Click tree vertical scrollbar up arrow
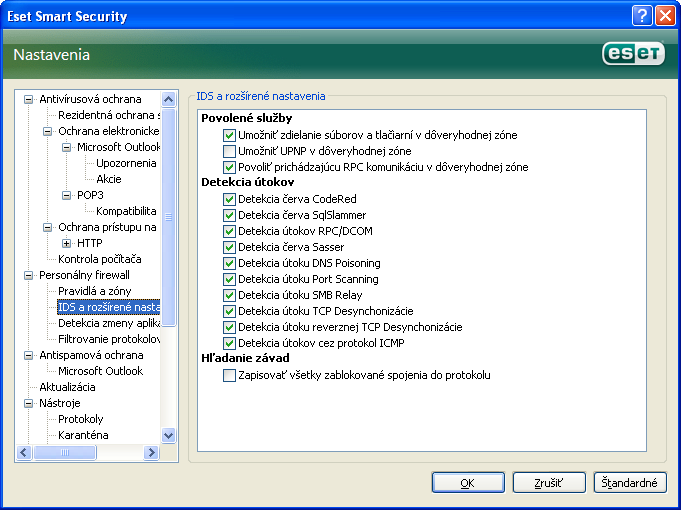The width and height of the screenshot is (681, 510). [169, 99]
